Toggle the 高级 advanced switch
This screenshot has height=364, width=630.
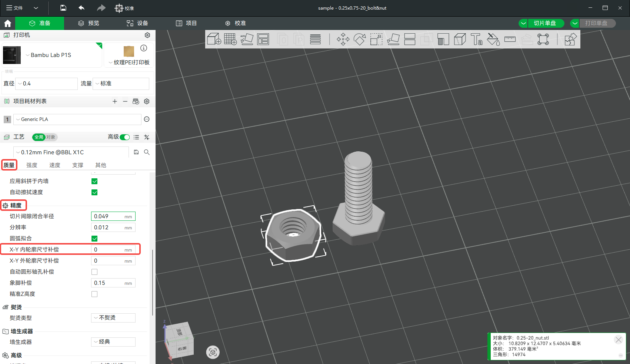pyautogui.click(x=125, y=137)
